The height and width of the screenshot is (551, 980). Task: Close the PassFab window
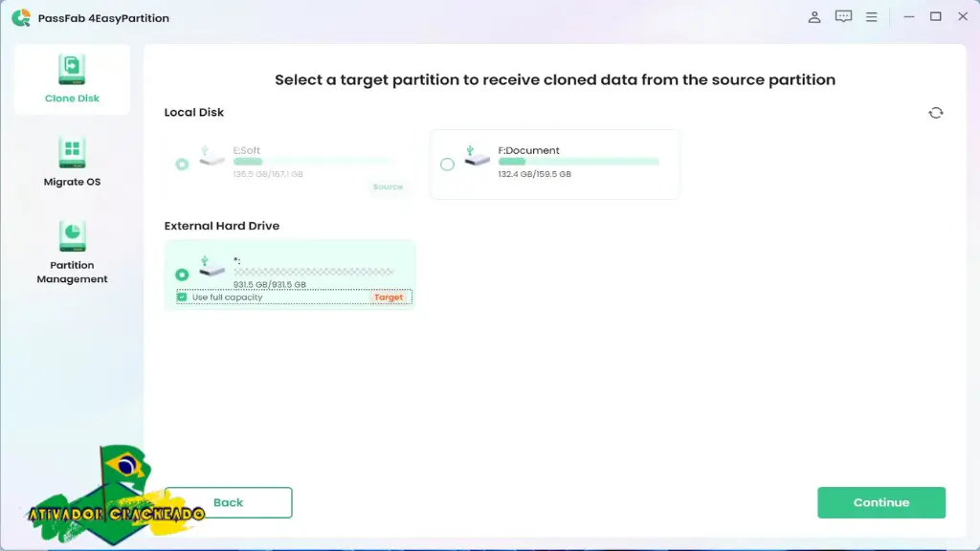[x=963, y=17]
